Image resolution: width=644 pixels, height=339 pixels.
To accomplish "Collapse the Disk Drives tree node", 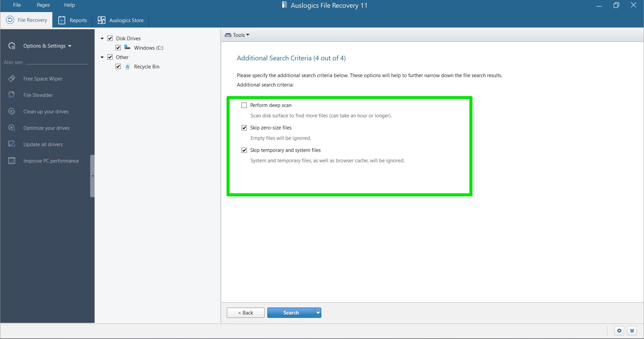I will point(102,39).
